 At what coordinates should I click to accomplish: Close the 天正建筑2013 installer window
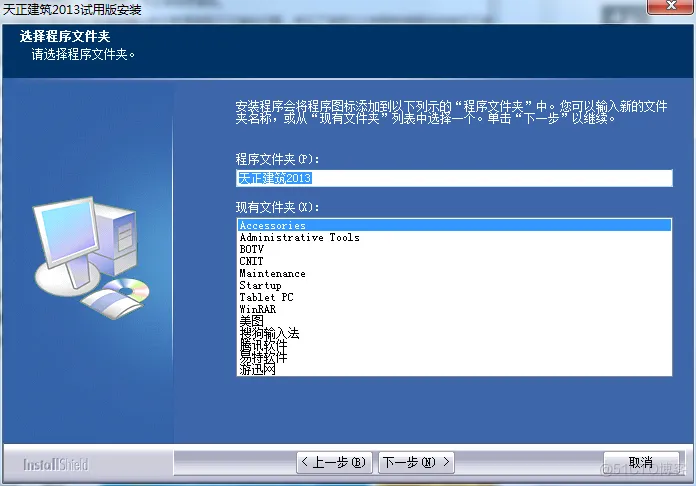click(671, 6)
